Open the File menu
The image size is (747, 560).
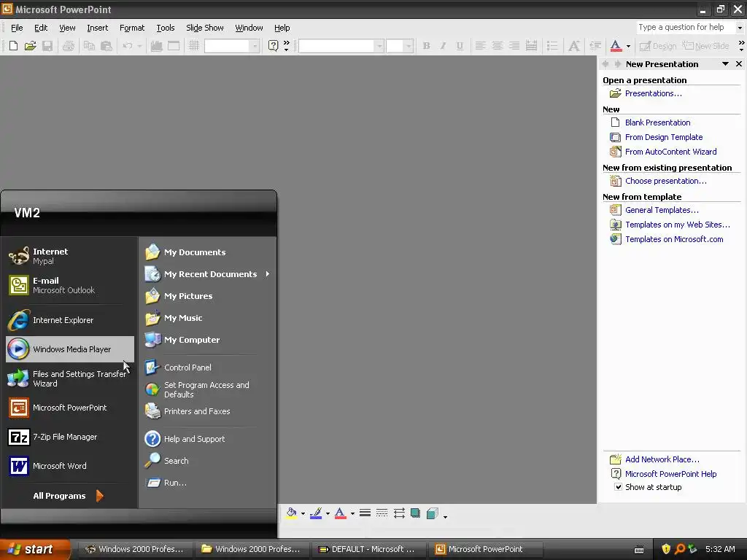[x=17, y=28]
